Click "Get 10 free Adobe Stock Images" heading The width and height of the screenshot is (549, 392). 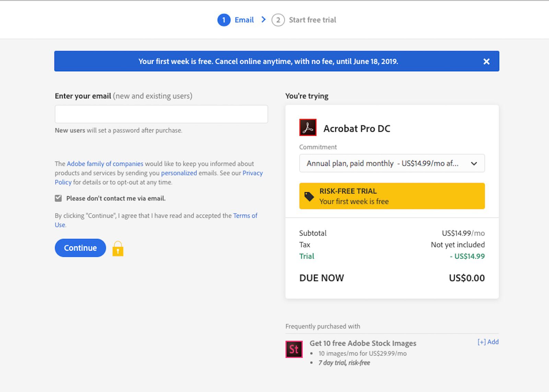tap(363, 343)
